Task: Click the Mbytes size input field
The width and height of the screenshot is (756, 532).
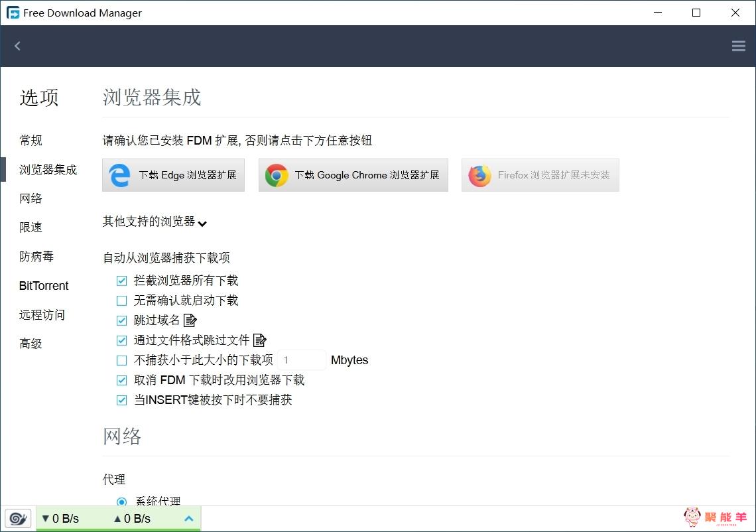Action: coord(302,360)
